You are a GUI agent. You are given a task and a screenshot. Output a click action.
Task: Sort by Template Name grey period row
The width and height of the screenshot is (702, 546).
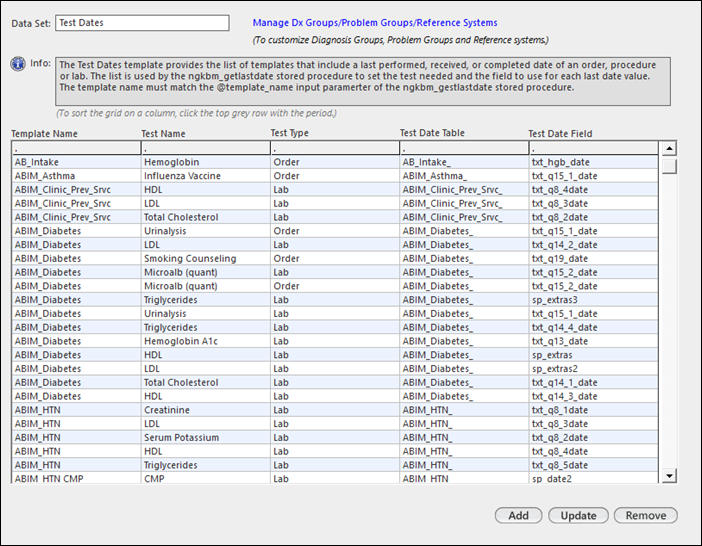76,148
